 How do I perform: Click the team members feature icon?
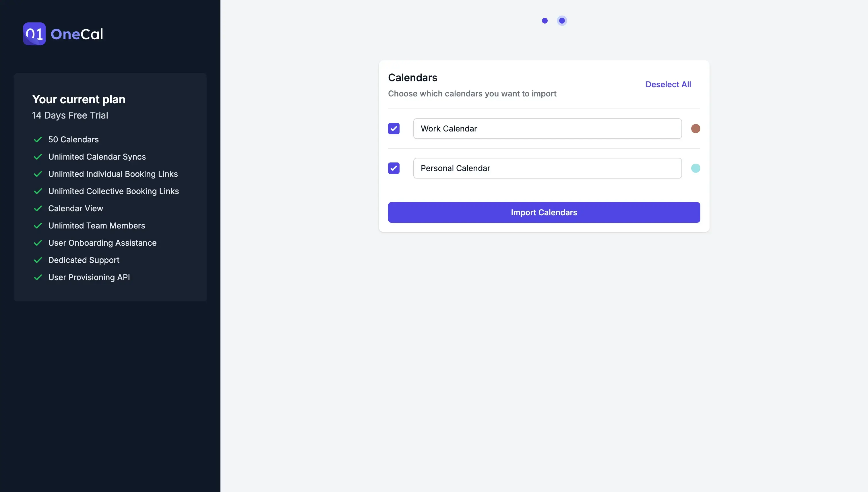(38, 226)
